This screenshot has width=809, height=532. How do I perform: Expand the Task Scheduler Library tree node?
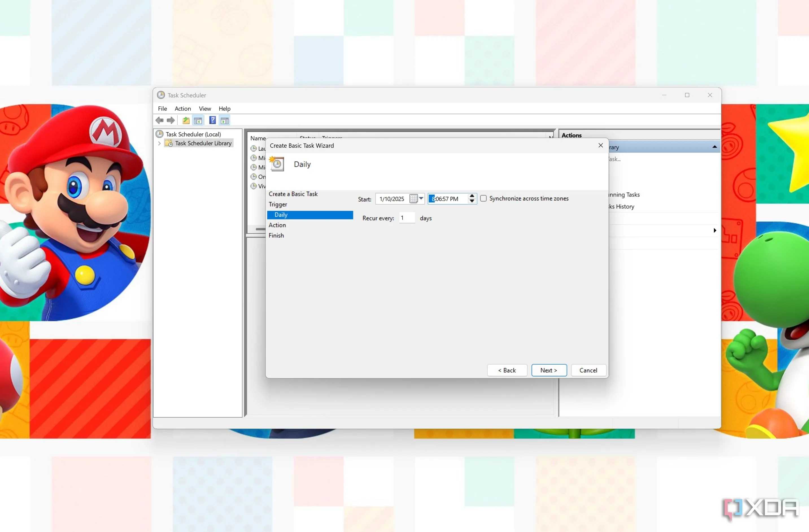(160, 143)
